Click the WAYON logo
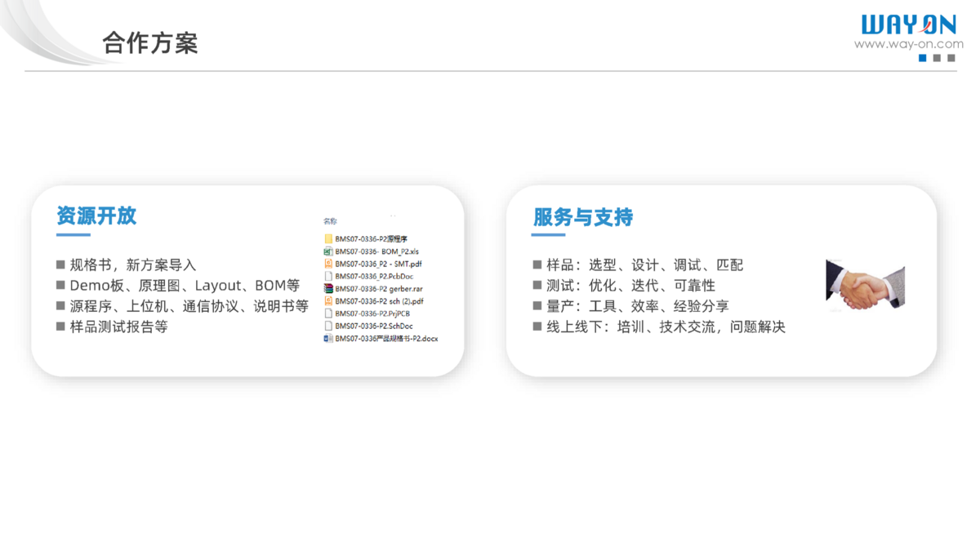Screen dimensions: 980x551 coord(908,24)
